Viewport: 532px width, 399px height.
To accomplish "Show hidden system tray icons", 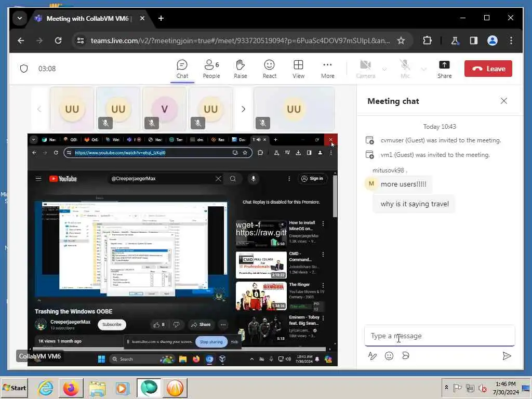I will click(x=446, y=388).
